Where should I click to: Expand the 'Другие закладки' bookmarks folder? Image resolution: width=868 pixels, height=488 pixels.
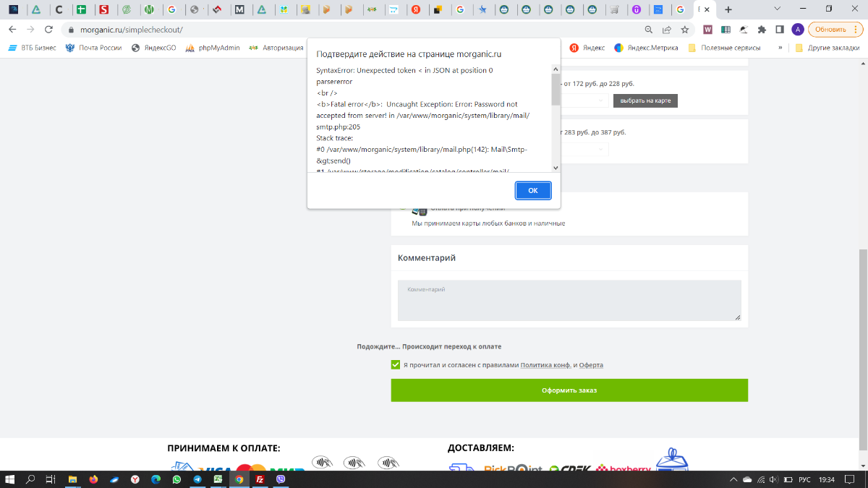point(827,48)
